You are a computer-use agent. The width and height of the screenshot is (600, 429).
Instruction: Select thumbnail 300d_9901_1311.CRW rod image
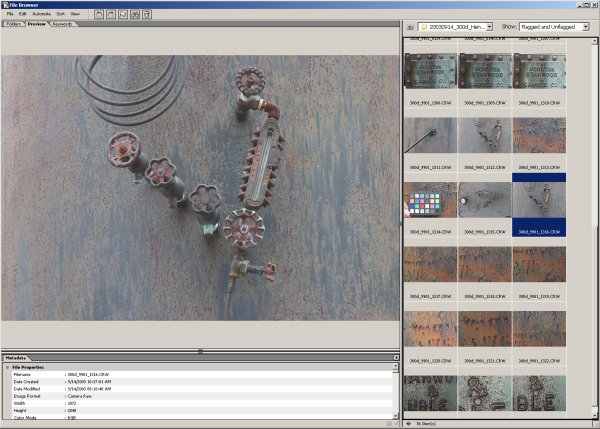click(430, 135)
